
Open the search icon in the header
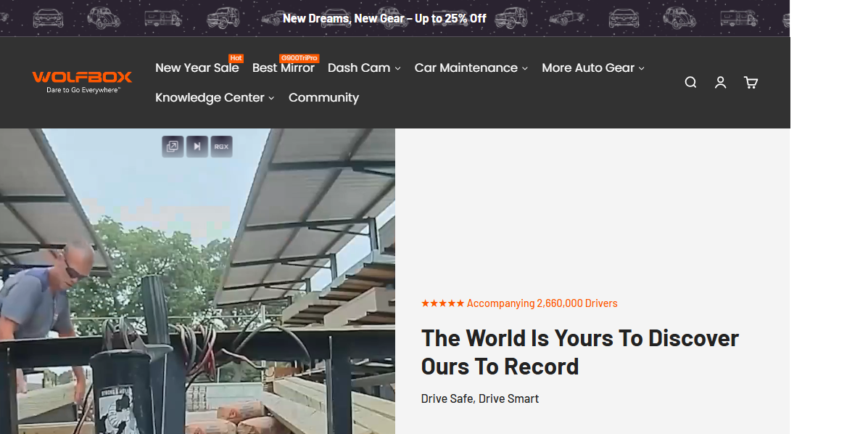click(x=690, y=83)
